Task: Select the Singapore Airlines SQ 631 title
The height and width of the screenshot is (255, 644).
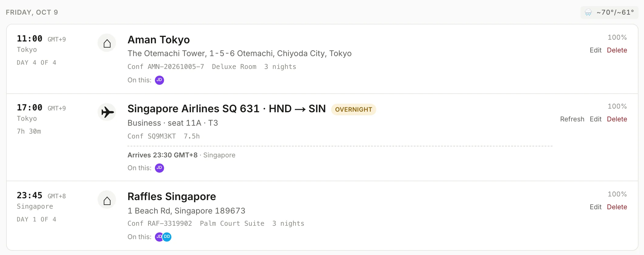Action: click(227, 109)
